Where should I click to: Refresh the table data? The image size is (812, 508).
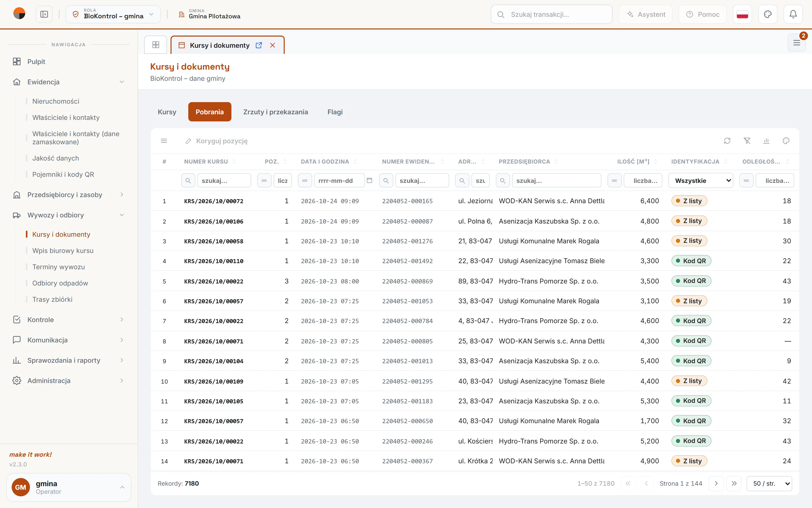coord(727,141)
